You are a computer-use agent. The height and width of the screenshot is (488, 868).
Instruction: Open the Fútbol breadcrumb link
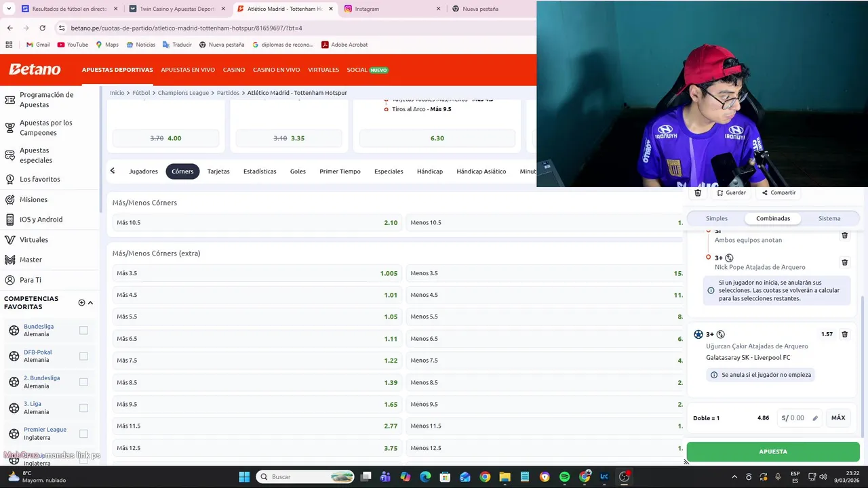click(141, 93)
